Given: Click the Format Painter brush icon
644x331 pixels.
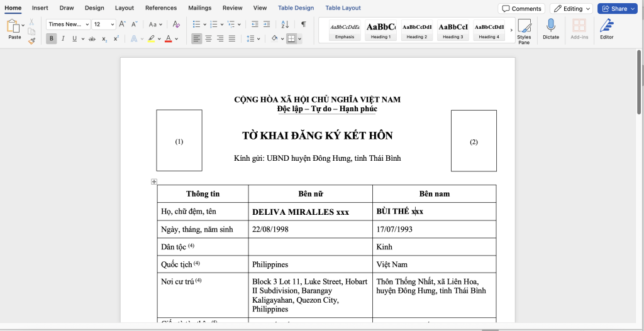Looking at the screenshot, I should [31, 41].
